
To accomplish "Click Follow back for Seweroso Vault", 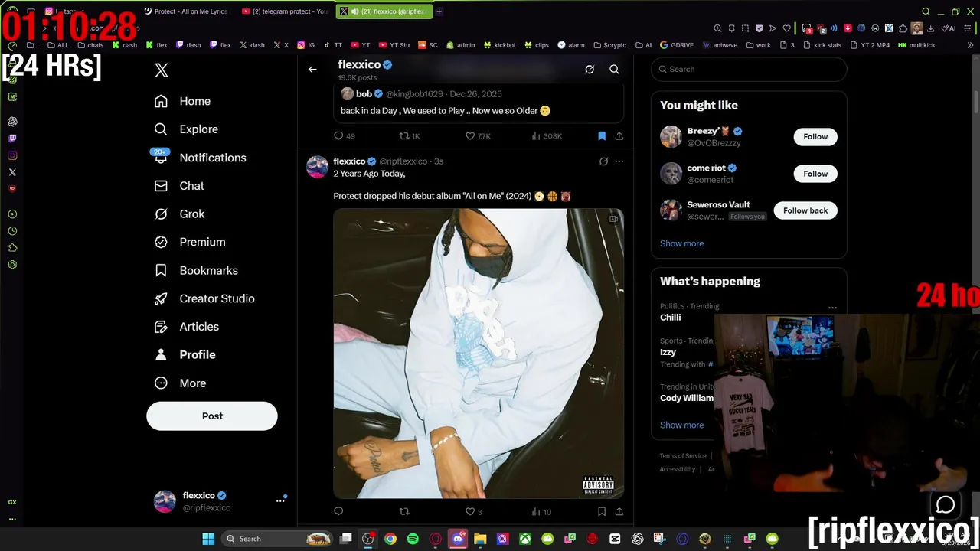I will (805, 210).
